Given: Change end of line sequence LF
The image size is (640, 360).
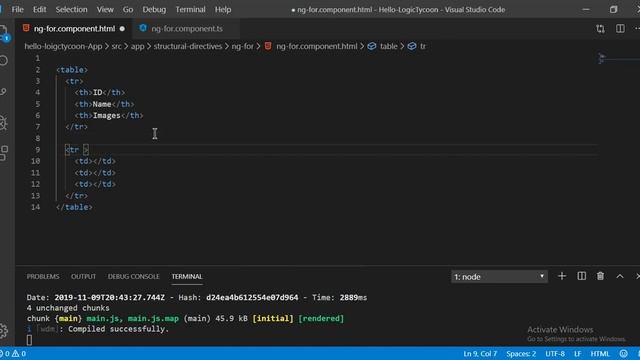Looking at the screenshot, I should point(578,353).
